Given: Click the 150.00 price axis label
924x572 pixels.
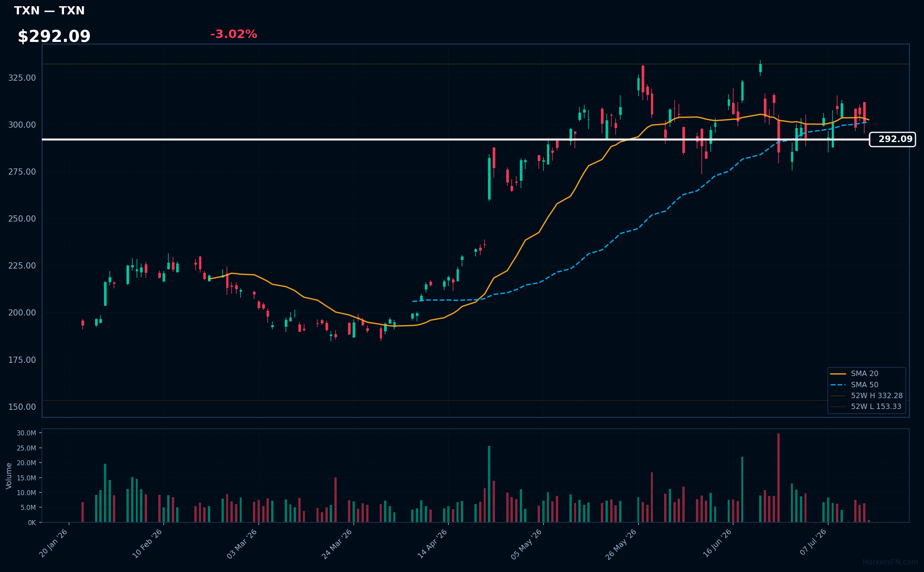Looking at the screenshot, I should click(22, 407).
